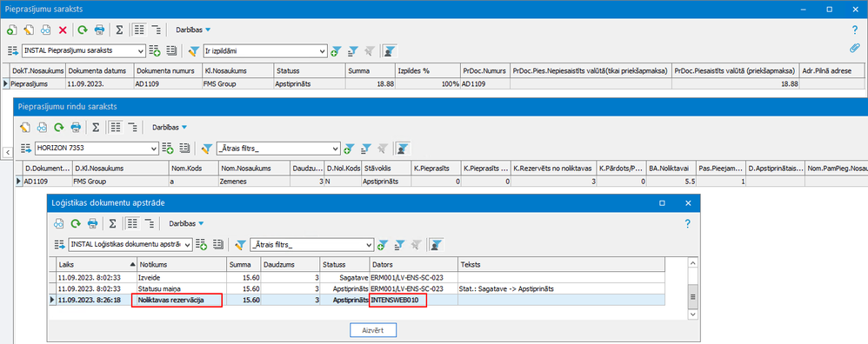The width and height of the screenshot is (868, 344).
Task: Print from the Pieprasījumu saraksts toolbar
Action: point(100,30)
